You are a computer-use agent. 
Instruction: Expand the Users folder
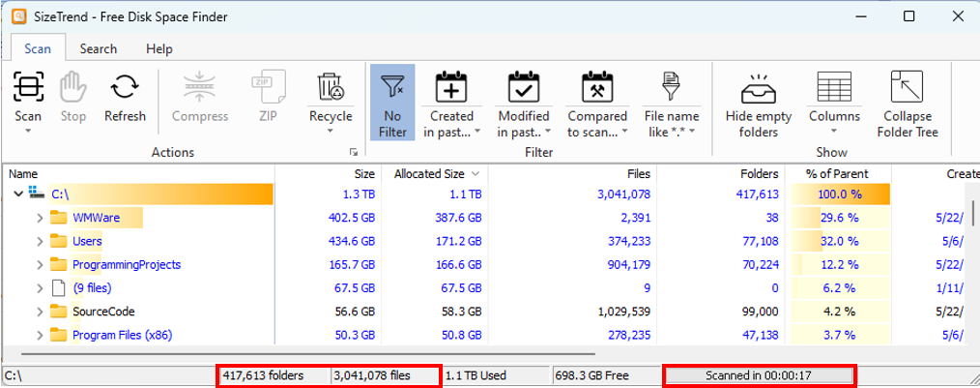pyautogui.click(x=40, y=241)
